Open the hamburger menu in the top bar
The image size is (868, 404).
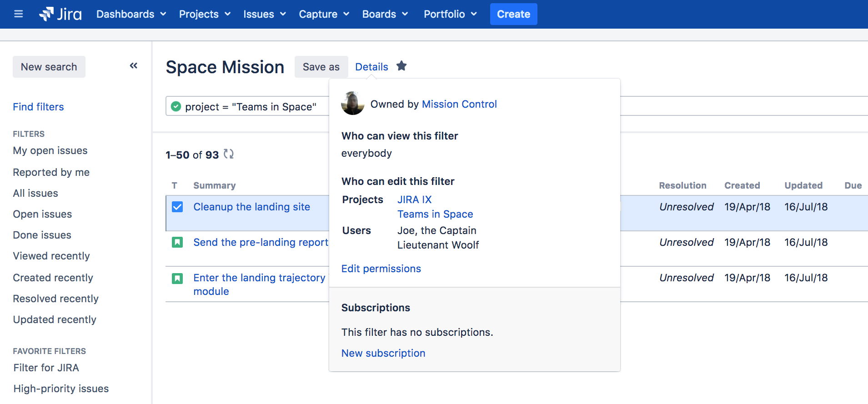(19, 14)
